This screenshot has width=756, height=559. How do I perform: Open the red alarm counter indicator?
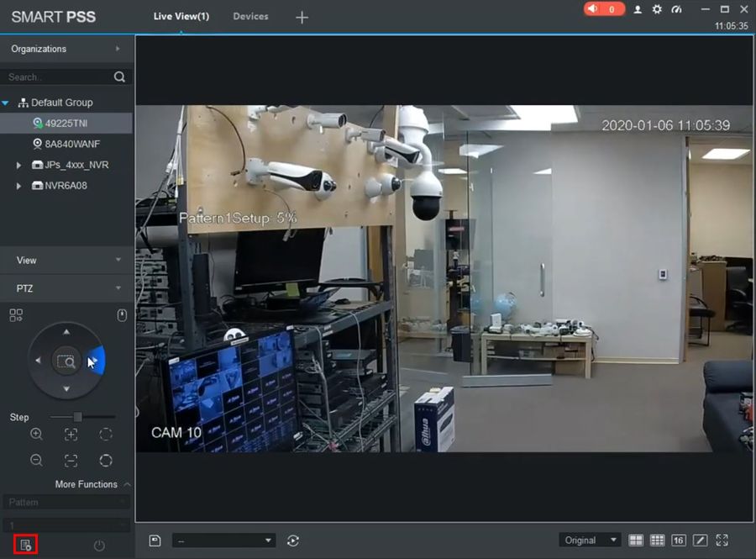(604, 9)
